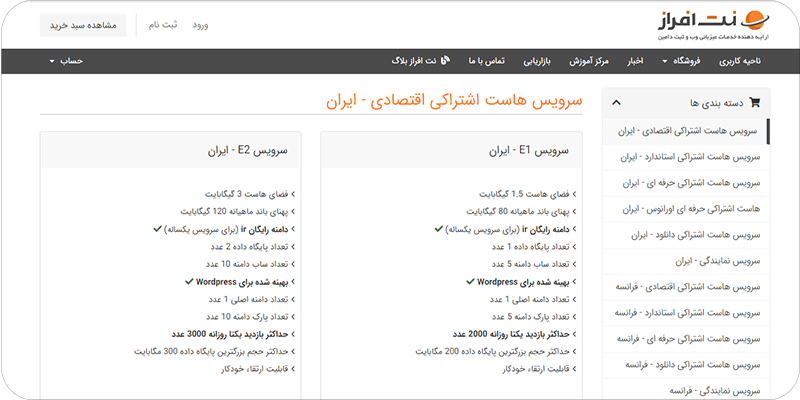Go to اخبار menu item

click(635, 61)
